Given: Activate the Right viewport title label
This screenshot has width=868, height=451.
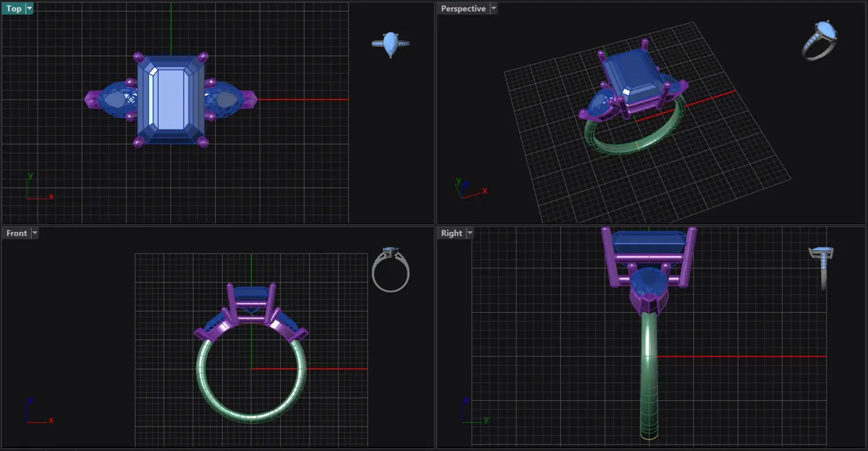Looking at the screenshot, I should tap(451, 233).
